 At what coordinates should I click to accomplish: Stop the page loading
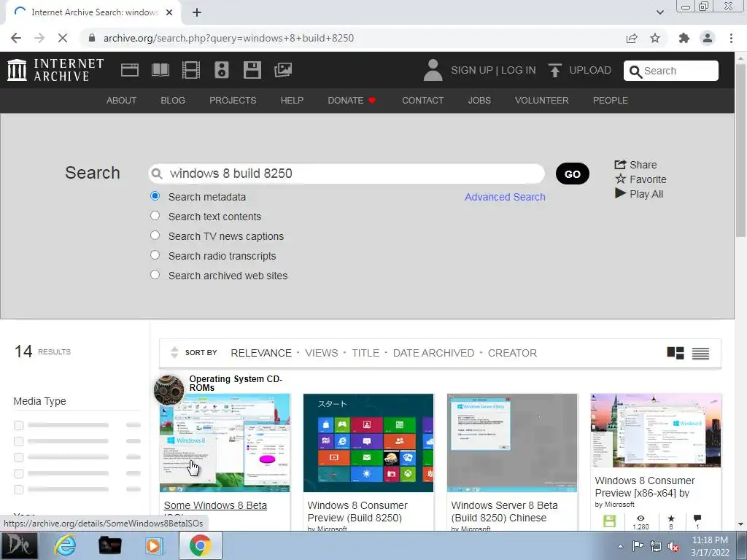click(x=63, y=38)
